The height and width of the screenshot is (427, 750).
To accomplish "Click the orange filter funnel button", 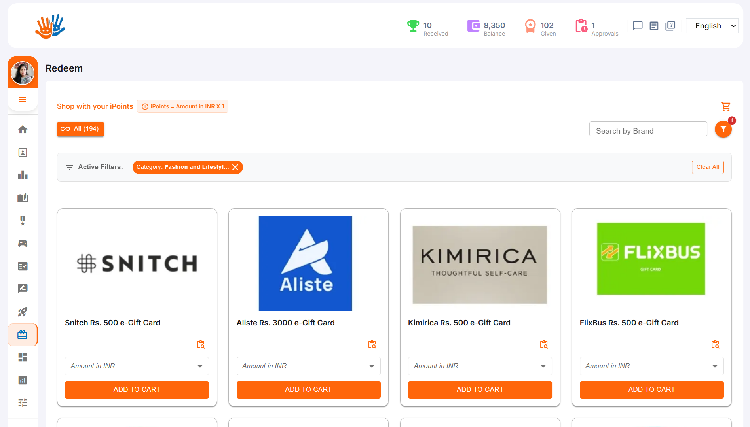I will click(724, 130).
